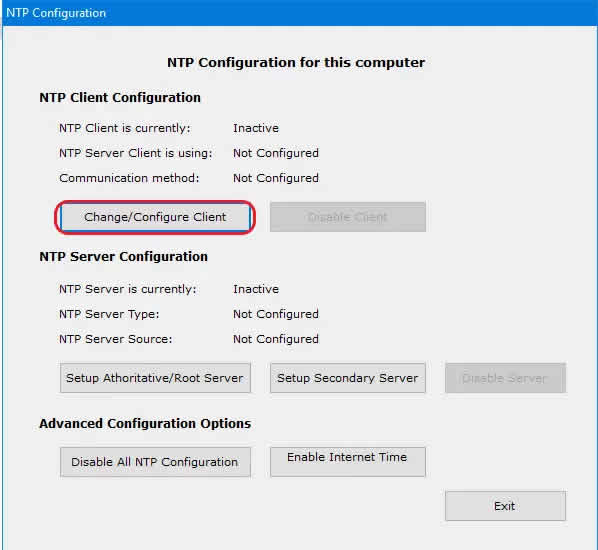Enable Internet Time
The height and width of the screenshot is (550, 598).
click(x=348, y=462)
